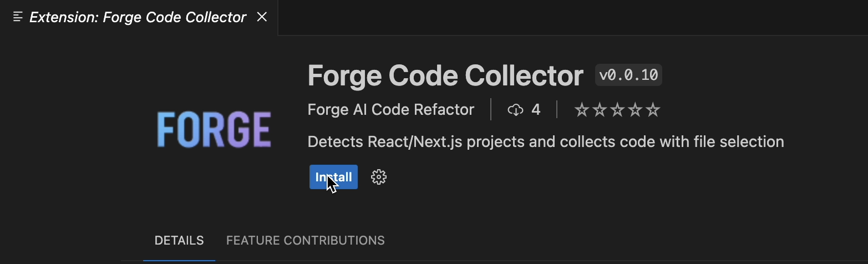Click the extension description text
The image size is (868, 264).
(546, 142)
